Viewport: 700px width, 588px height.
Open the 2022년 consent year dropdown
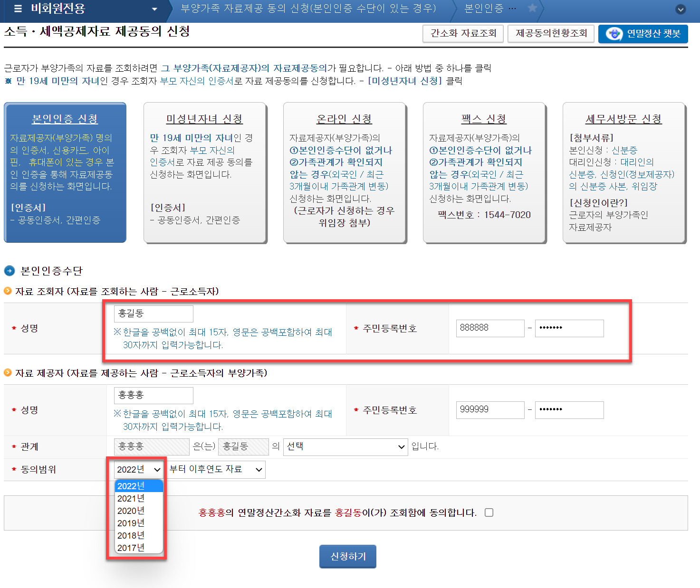click(138, 469)
